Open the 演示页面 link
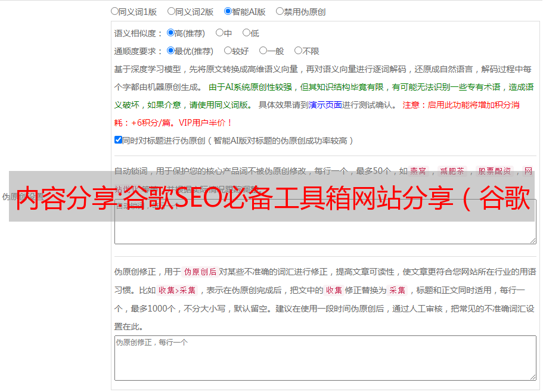 click(x=325, y=105)
